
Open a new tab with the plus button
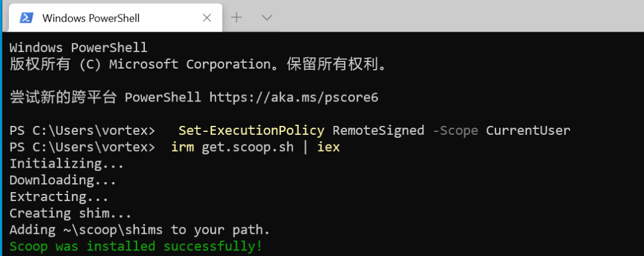tap(236, 17)
